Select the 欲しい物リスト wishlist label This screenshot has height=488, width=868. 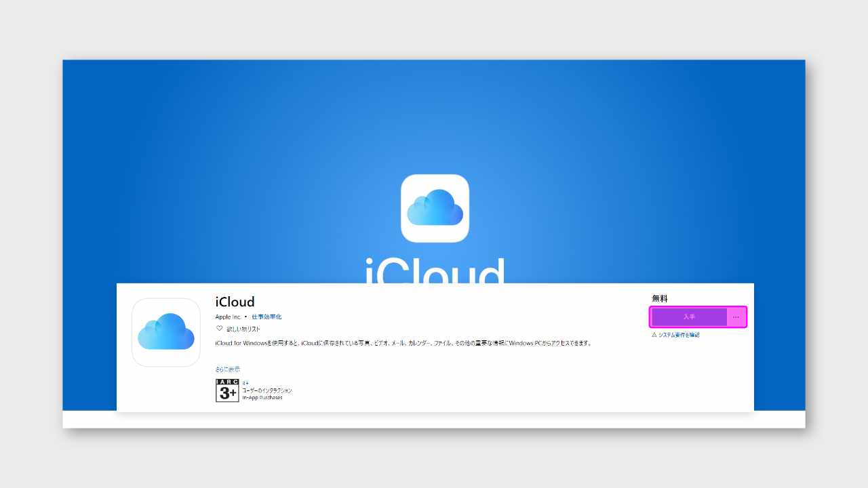[x=243, y=329]
